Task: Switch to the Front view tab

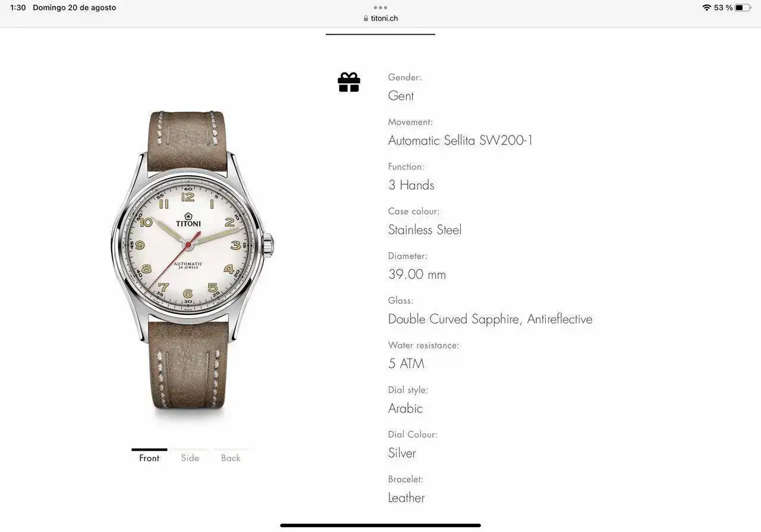Action: (149, 458)
